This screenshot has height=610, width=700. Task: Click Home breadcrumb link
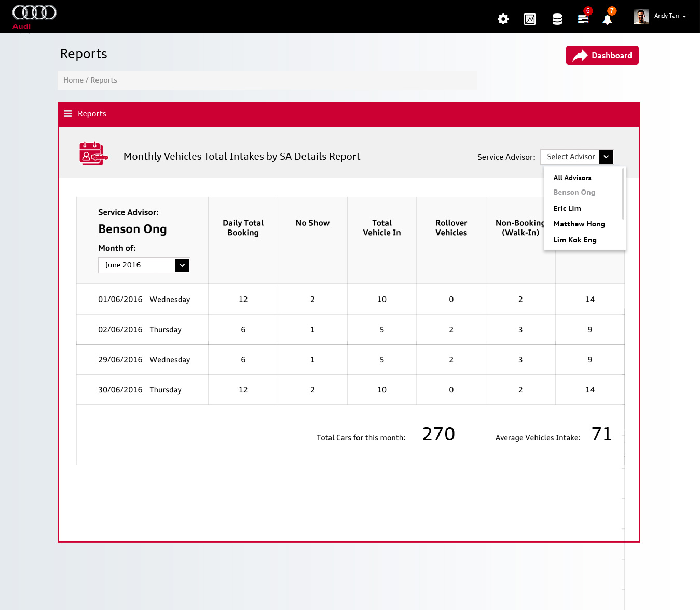[73, 80]
